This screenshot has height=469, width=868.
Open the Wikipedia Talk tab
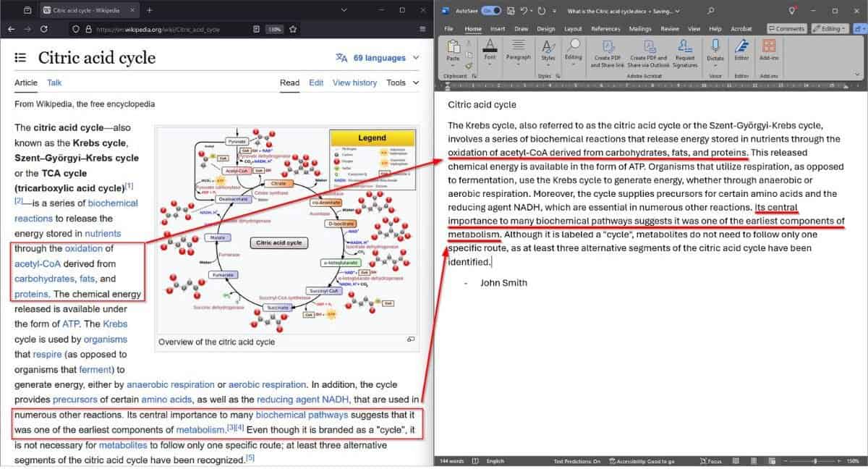coord(54,83)
